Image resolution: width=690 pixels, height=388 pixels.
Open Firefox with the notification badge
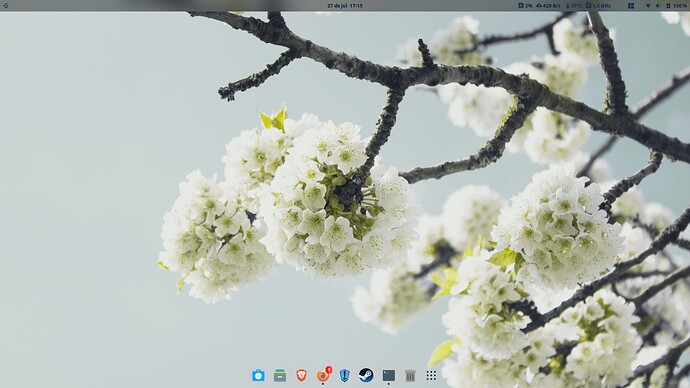[x=323, y=375]
